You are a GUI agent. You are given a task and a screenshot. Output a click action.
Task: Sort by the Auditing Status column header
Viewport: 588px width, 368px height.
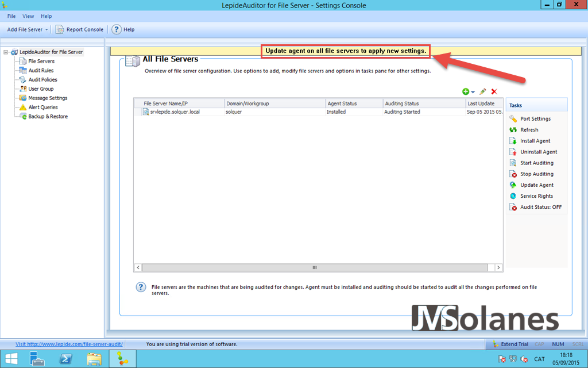point(424,103)
